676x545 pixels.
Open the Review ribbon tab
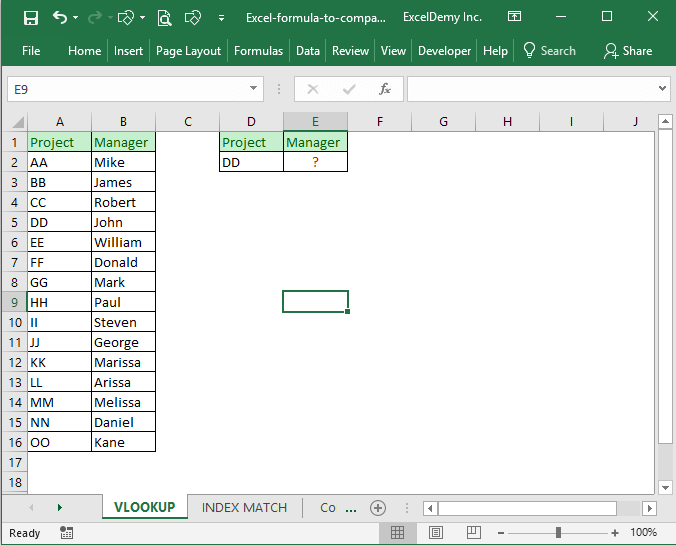click(350, 51)
